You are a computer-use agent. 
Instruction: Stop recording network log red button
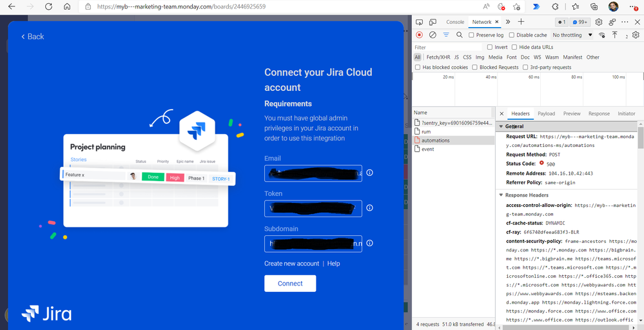419,35
